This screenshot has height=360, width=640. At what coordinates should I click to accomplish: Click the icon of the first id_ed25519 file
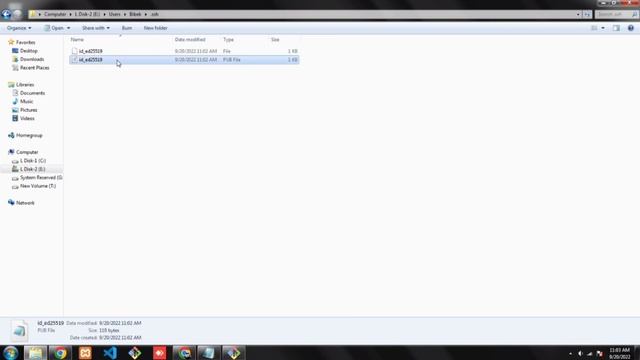coord(74,51)
